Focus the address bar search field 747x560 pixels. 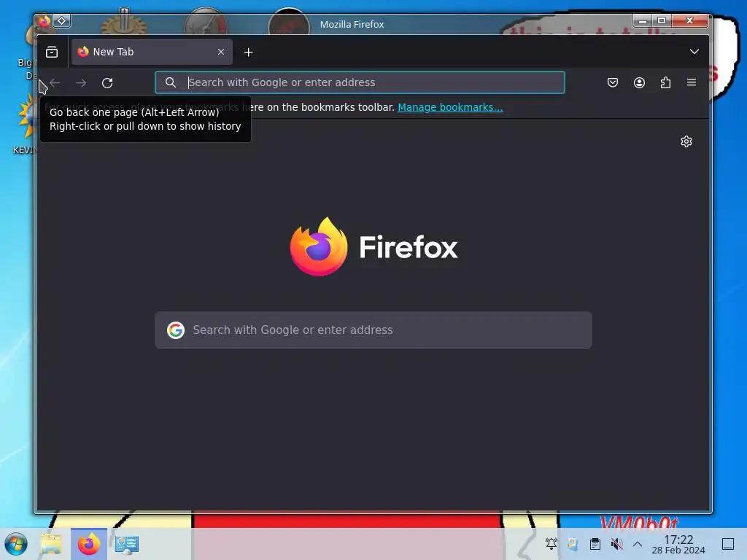click(360, 82)
